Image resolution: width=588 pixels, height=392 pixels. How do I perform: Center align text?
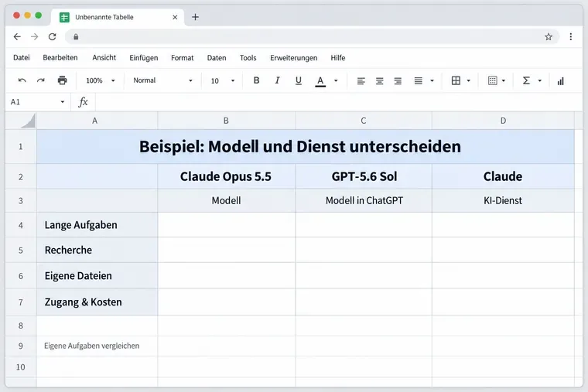[x=380, y=80]
